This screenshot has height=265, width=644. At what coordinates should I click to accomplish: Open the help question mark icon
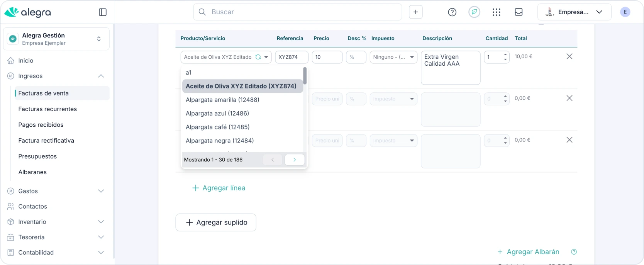(452, 12)
